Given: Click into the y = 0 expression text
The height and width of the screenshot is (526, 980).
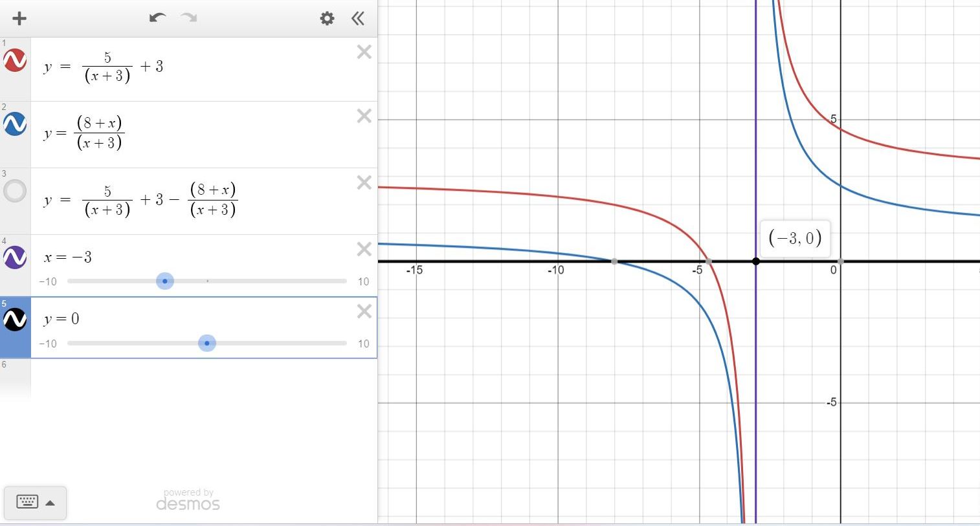Looking at the screenshot, I should coord(61,318).
